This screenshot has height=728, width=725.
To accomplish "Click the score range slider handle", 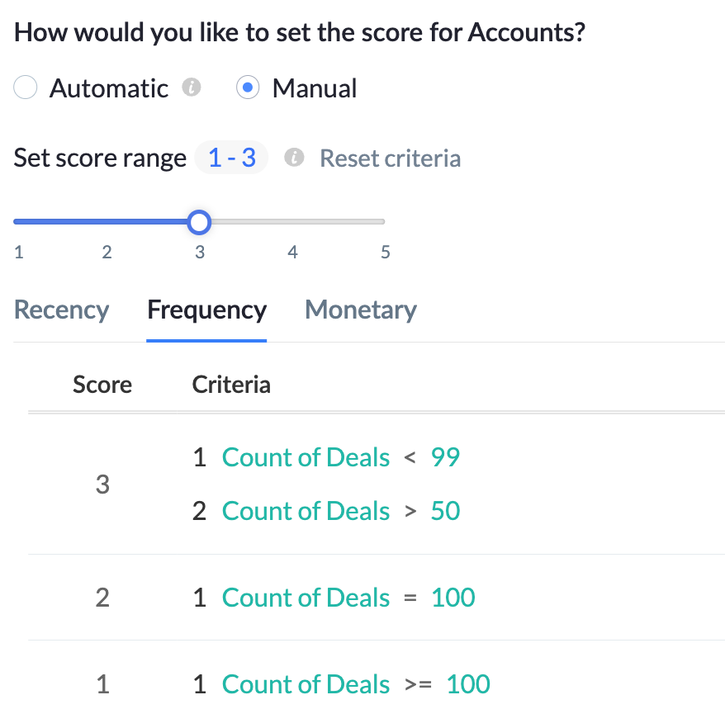I will (x=199, y=221).
